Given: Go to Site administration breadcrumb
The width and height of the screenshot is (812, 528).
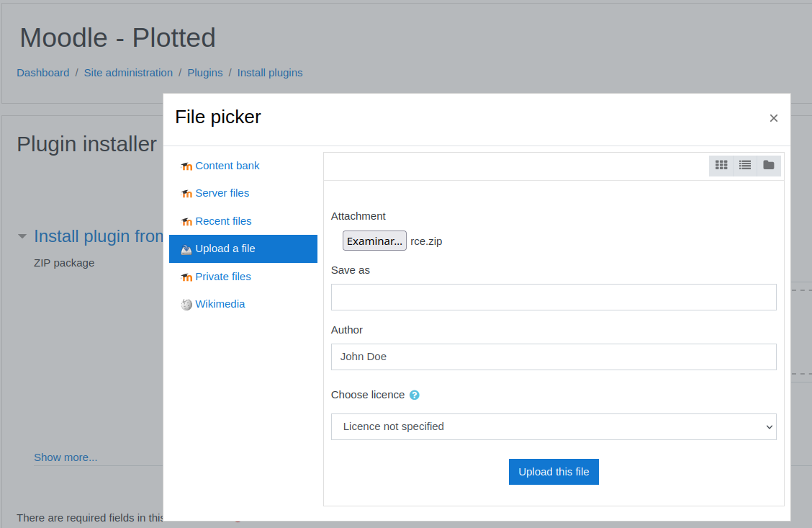Looking at the screenshot, I should pos(128,73).
